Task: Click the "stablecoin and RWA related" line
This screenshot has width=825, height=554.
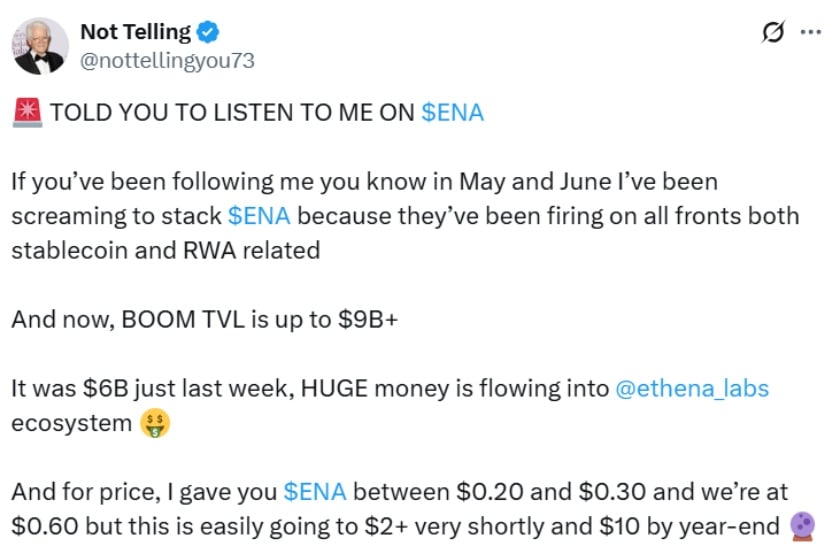Action: [x=166, y=250]
